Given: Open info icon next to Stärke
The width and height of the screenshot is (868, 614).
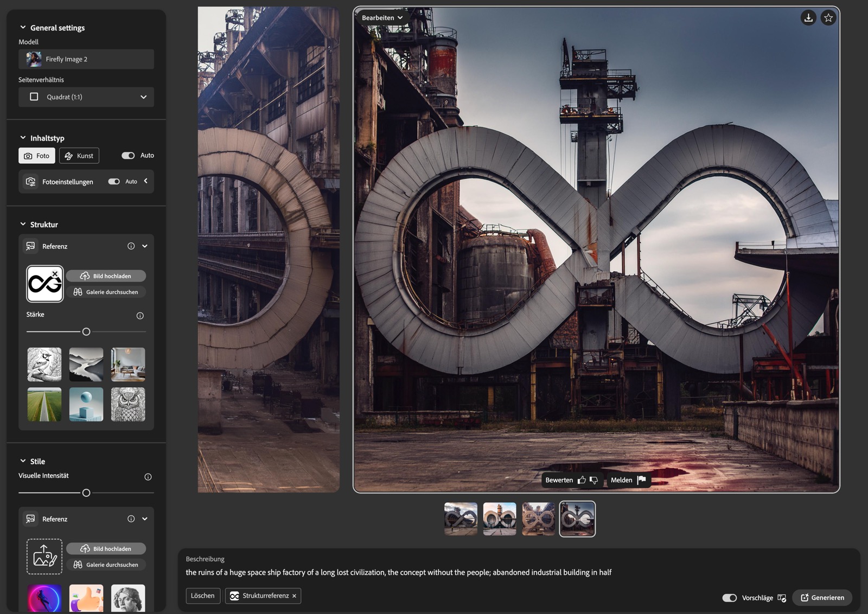Looking at the screenshot, I should point(140,316).
